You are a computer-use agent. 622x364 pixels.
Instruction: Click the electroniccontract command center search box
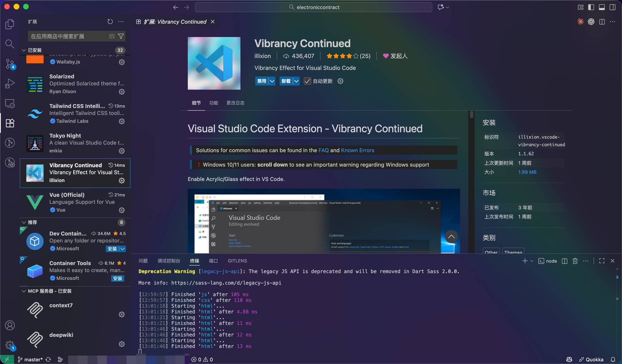coord(314,7)
